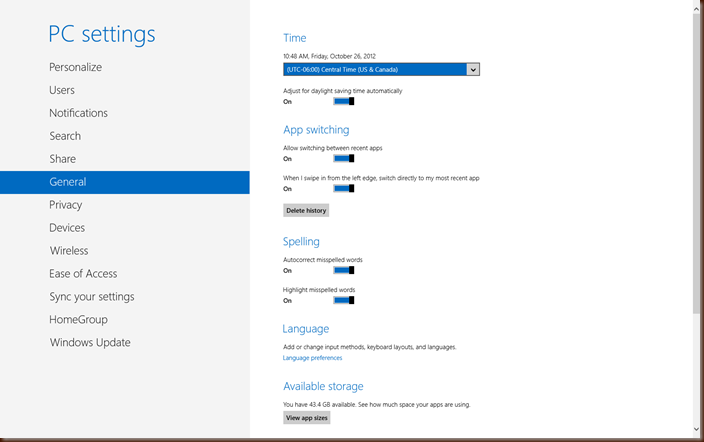Open the Wireless settings page
This screenshot has width=704, height=442.
pyautogui.click(x=69, y=251)
